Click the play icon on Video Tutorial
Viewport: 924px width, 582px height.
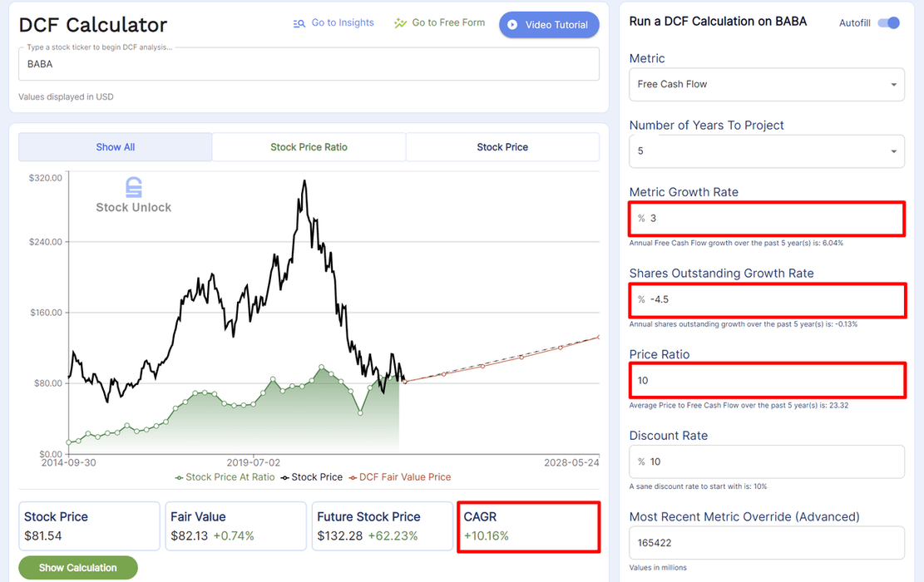(512, 25)
